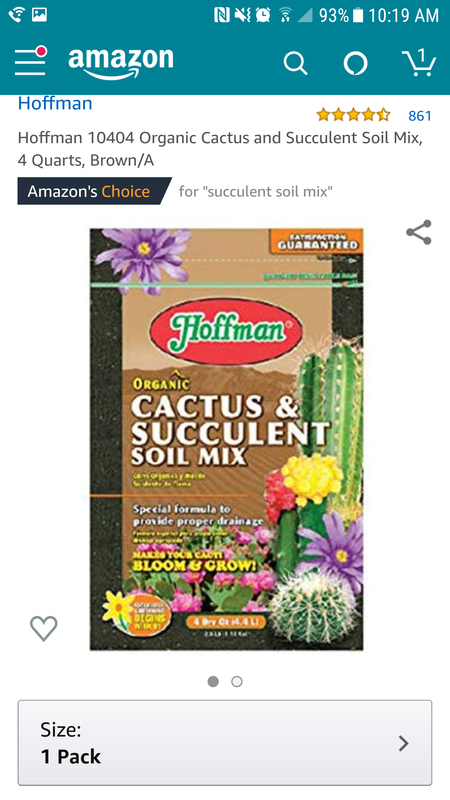This screenshot has width=450, height=800.
Task: Open the search magnifier
Action: tap(295, 64)
